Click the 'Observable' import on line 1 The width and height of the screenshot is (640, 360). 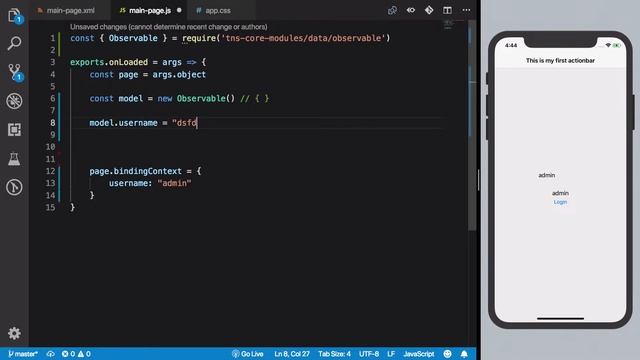click(x=133, y=38)
